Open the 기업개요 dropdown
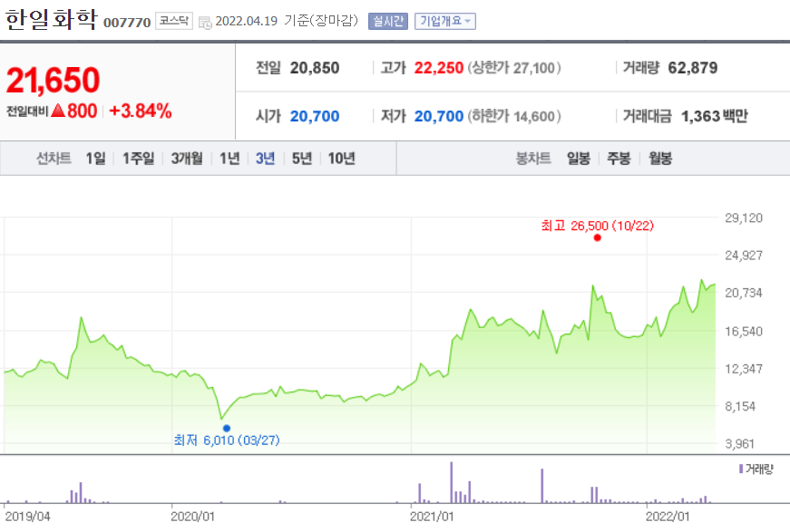The image size is (790, 532). point(444,21)
